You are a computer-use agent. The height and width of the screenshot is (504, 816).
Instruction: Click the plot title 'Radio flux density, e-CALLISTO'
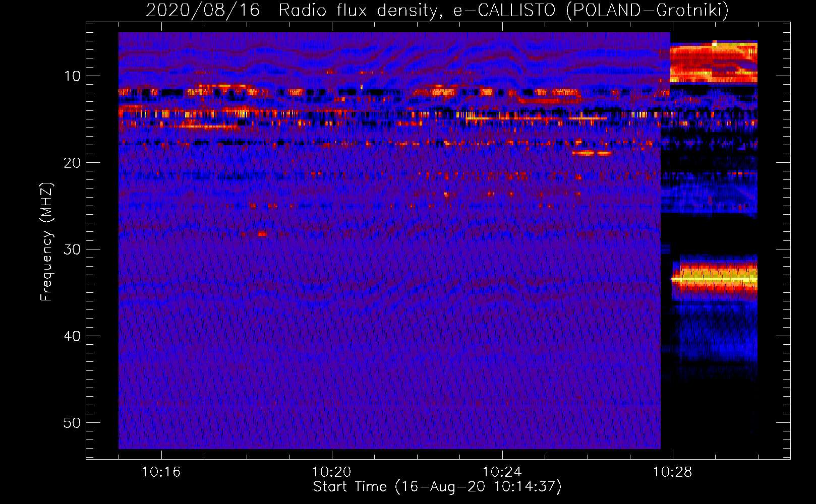pos(417,10)
